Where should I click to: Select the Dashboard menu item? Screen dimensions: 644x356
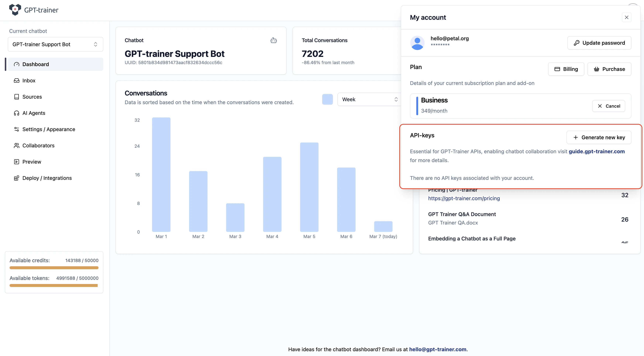pyautogui.click(x=55, y=64)
